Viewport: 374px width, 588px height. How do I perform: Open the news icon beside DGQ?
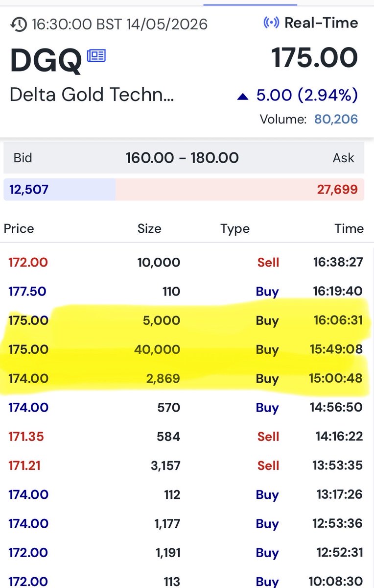[x=96, y=56]
